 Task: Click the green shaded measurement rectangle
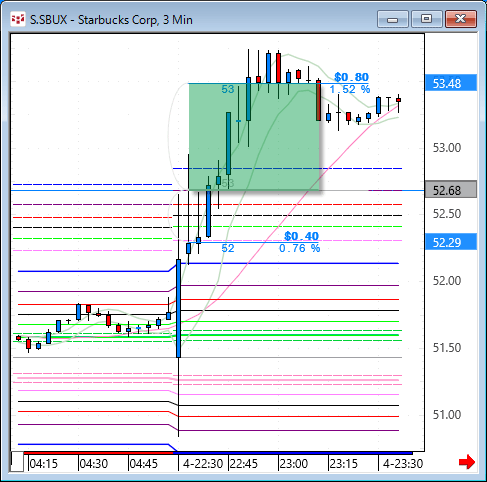click(x=254, y=137)
